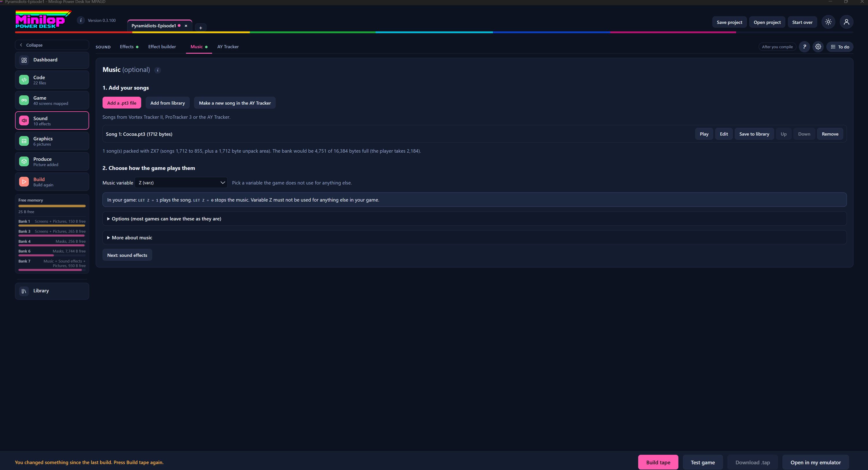Make a new song in the AY Tracker
The image size is (868, 470).
tap(235, 103)
